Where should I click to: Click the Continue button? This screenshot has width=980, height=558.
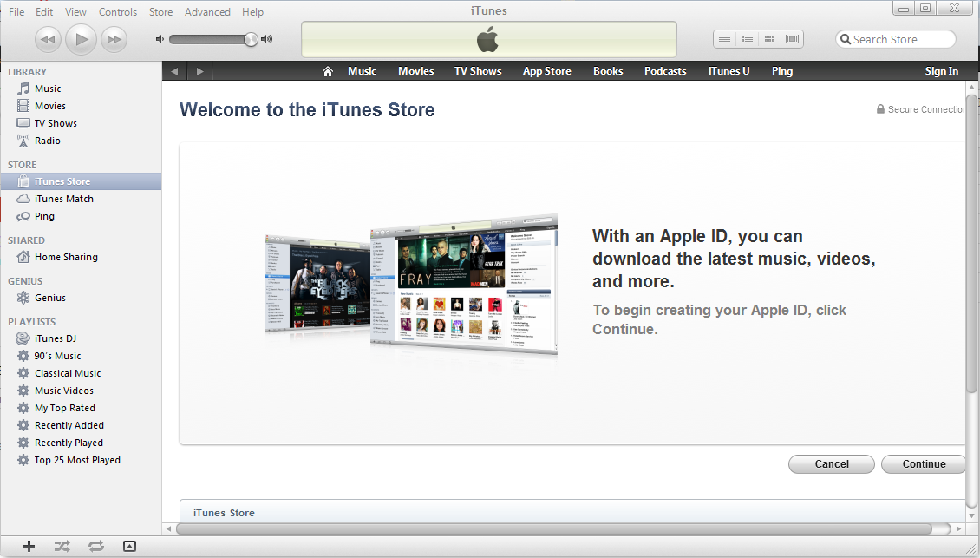[x=924, y=464]
